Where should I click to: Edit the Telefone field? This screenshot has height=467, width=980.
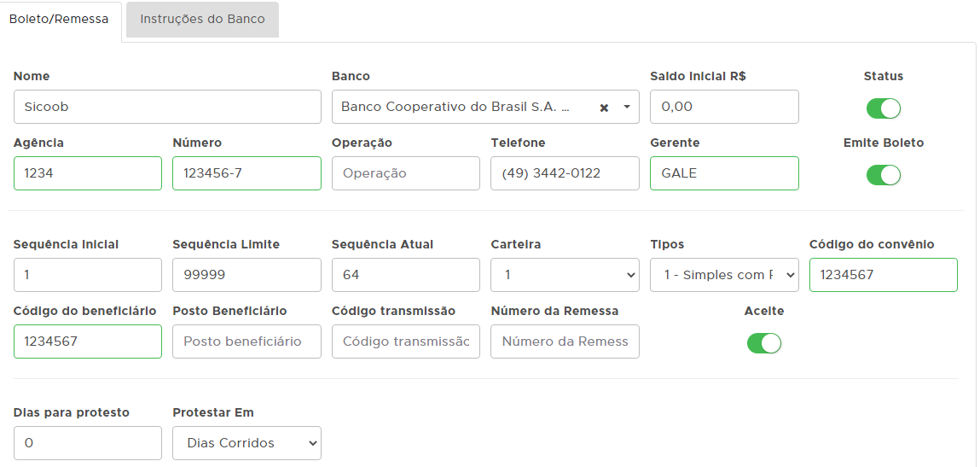pos(564,173)
